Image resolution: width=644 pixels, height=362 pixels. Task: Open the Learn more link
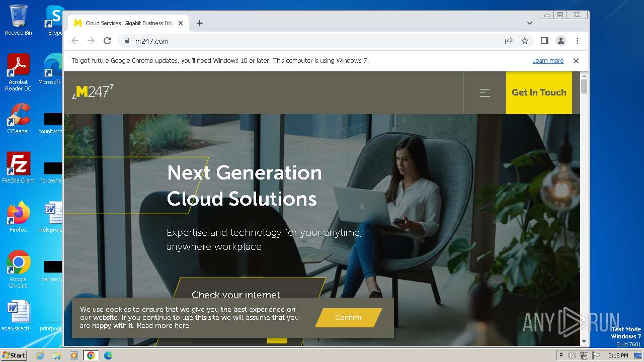pyautogui.click(x=548, y=61)
